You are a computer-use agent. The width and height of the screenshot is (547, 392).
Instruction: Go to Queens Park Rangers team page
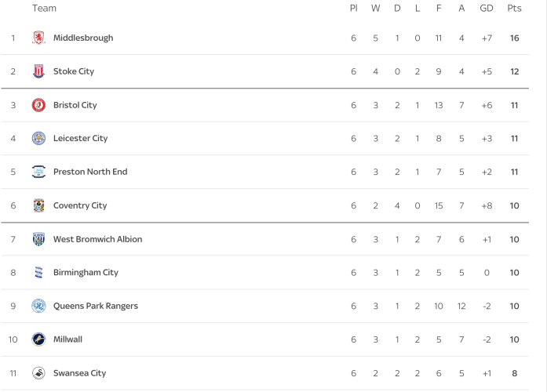coord(96,306)
